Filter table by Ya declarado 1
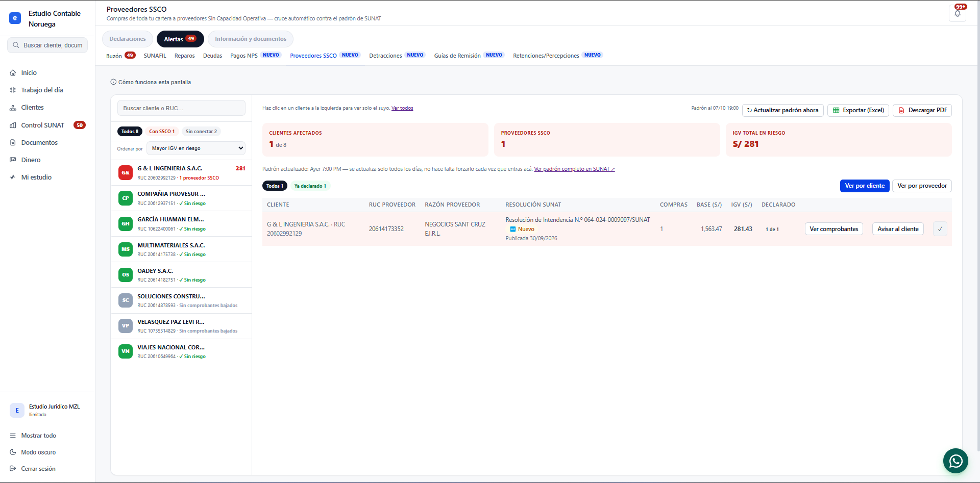This screenshot has width=980, height=483. click(x=310, y=186)
